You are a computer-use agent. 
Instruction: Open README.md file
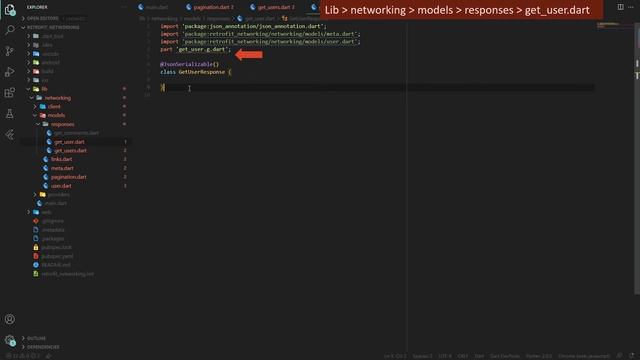(56, 265)
